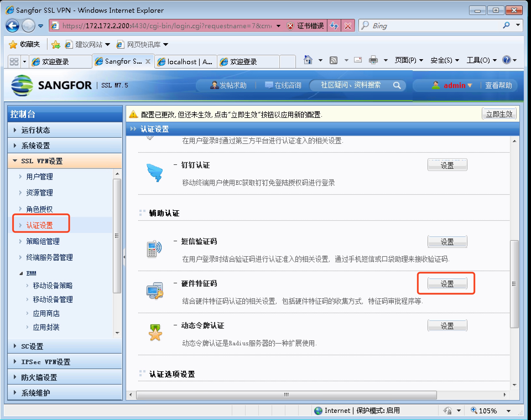Click 设置 button for 动态令牌认证

pyautogui.click(x=447, y=326)
